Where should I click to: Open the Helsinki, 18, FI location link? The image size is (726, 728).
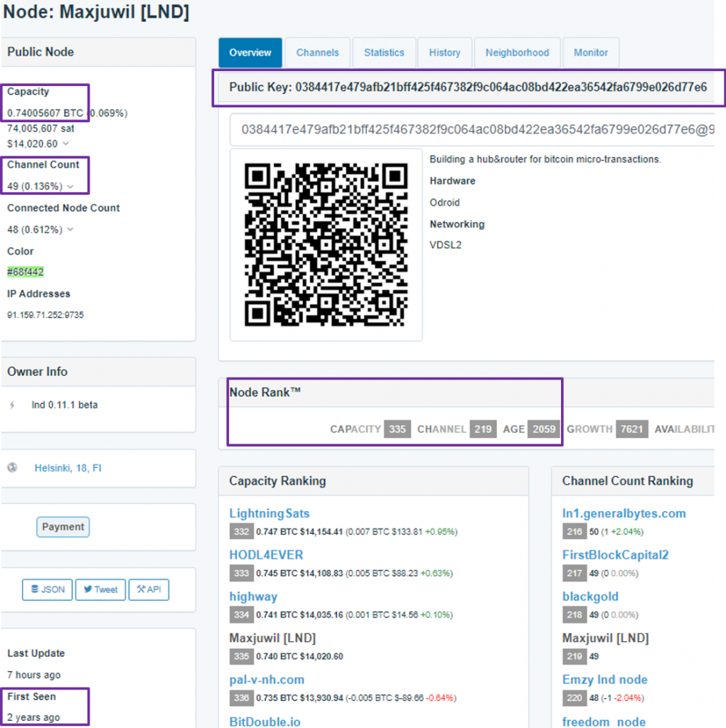point(68,468)
